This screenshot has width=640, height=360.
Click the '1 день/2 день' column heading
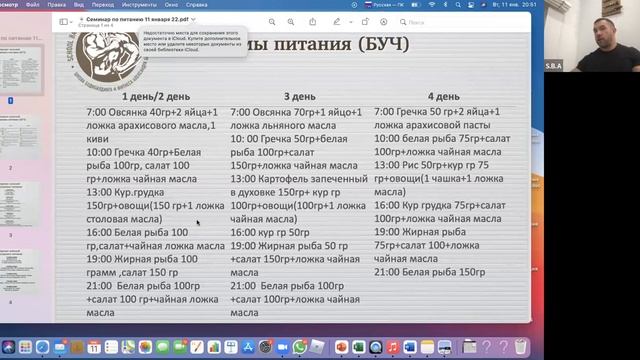click(x=156, y=97)
